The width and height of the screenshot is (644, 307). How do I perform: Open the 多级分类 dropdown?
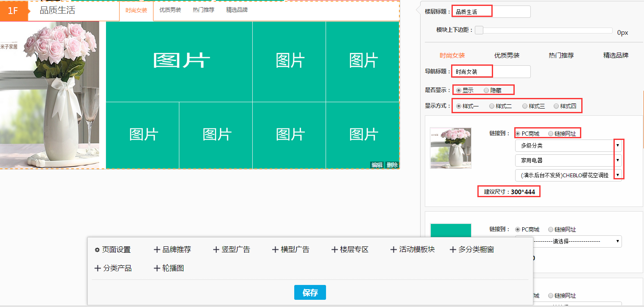coord(569,145)
